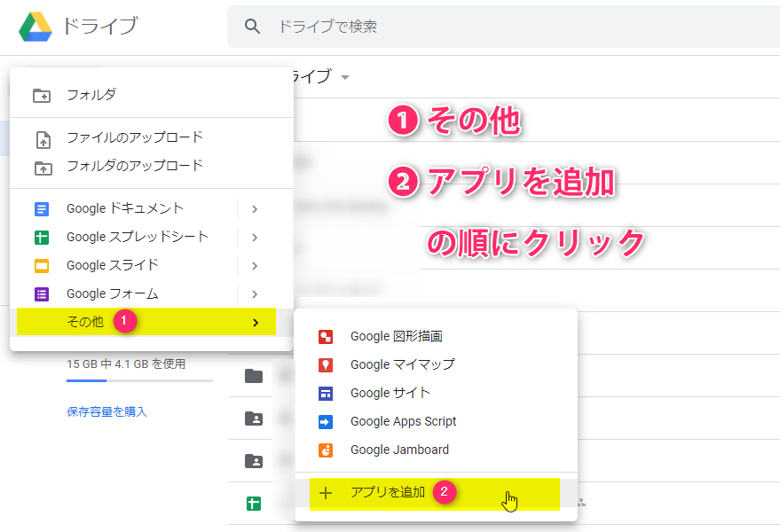
Task: Click the Google Slides yellow icon
Action: [42, 266]
